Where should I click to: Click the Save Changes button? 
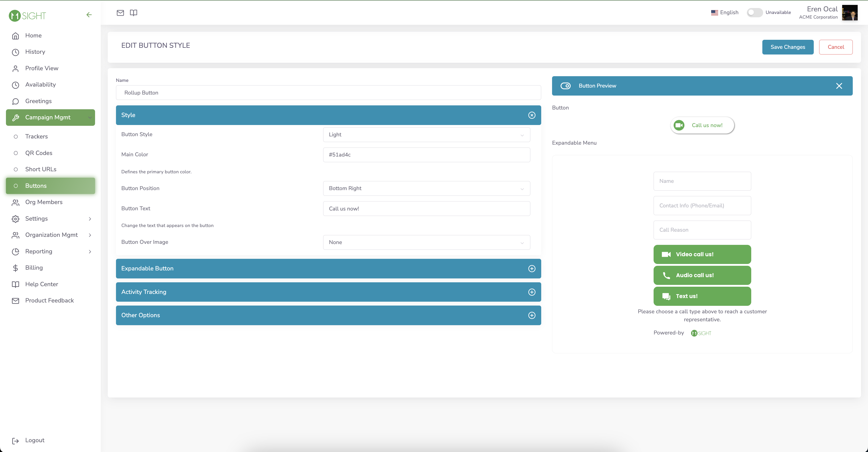tap(788, 47)
